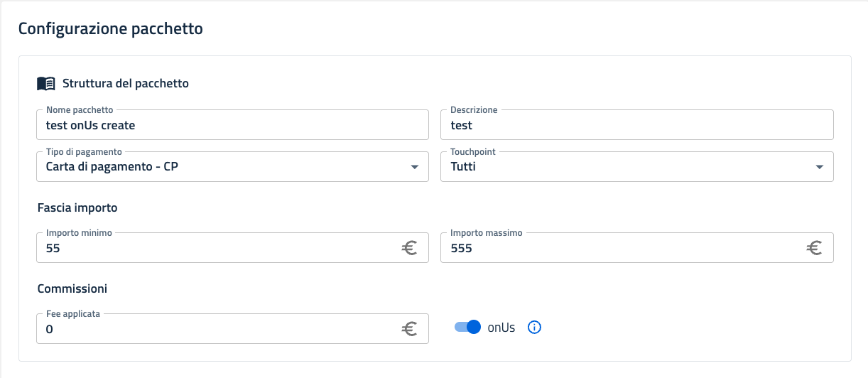Click the book icon beside Struttura del pacchetto
The image size is (868, 378).
click(x=45, y=83)
